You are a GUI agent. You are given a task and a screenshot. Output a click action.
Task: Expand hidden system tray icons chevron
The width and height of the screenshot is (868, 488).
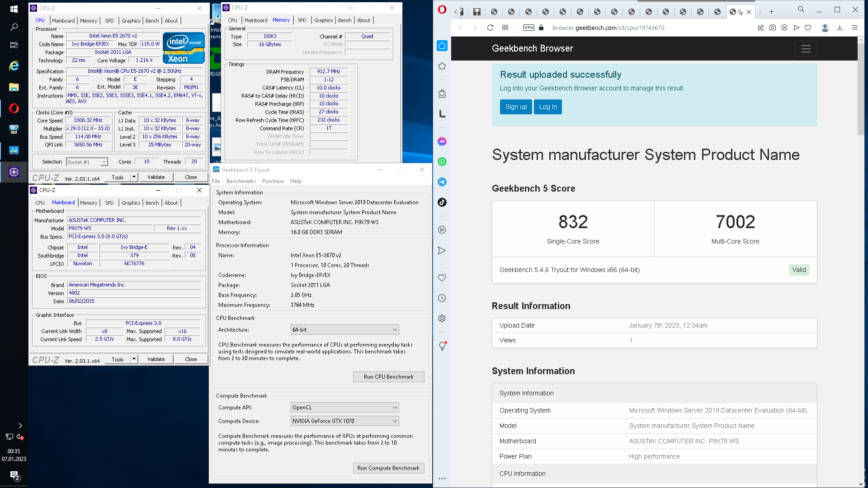click(x=20, y=426)
